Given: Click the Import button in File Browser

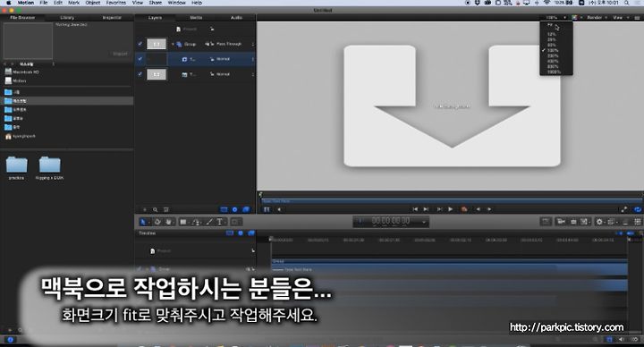Looking at the screenshot, I should (121, 54).
